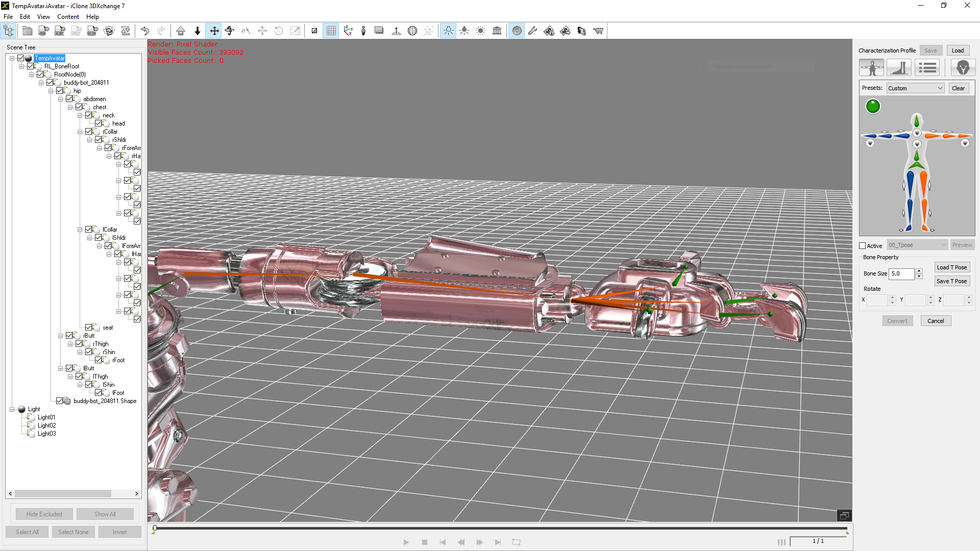Toggle the head bone checkbox
The image size is (980, 551).
click(99, 123)
